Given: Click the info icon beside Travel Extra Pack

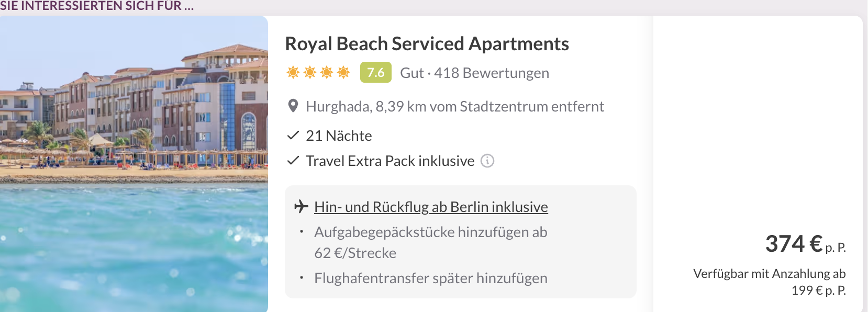Looking at the screenshot, I should (487, 161).
